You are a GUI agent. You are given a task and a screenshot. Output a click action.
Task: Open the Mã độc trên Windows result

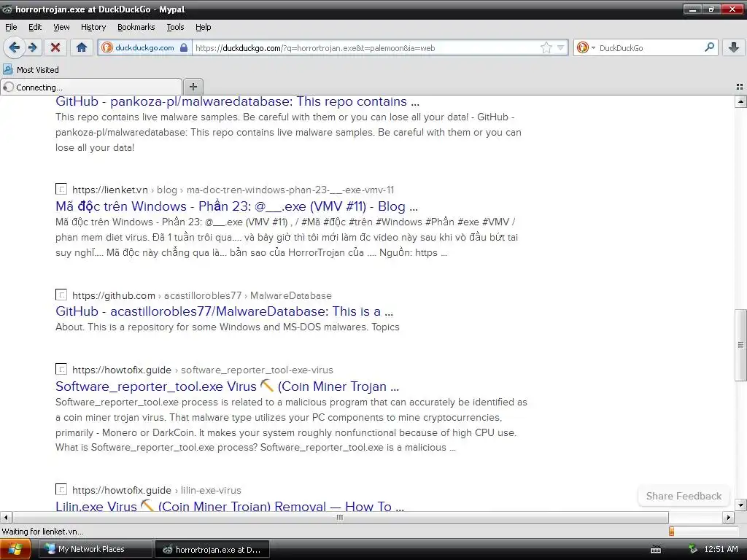coord(236,206)
